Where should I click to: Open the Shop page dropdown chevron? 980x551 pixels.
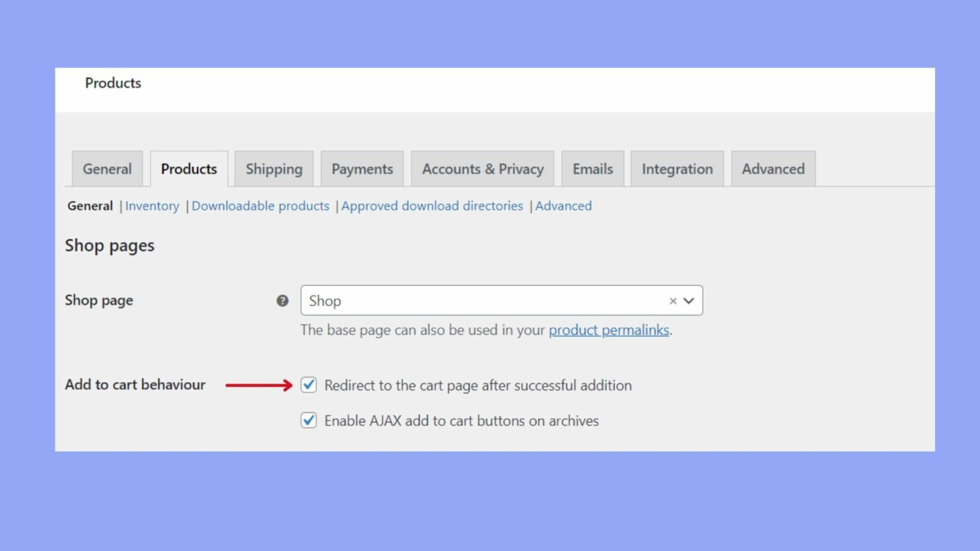point(689,301)
